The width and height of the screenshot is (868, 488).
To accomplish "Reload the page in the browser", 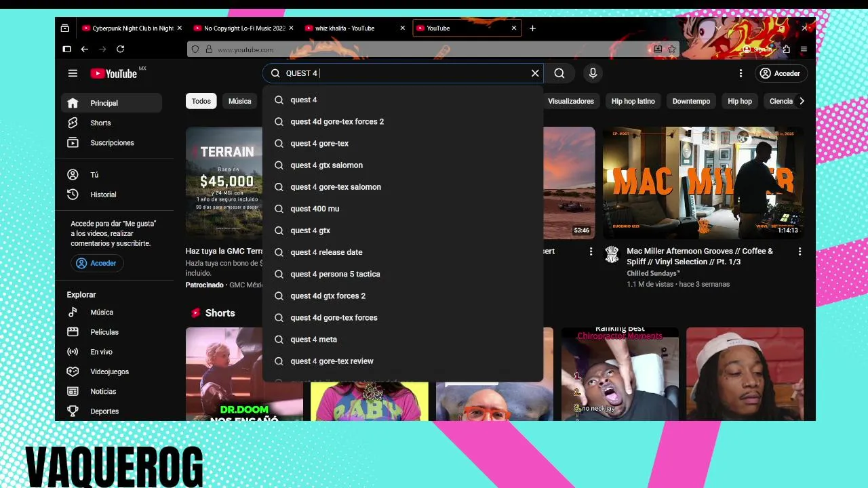I will tap(120, 49).
